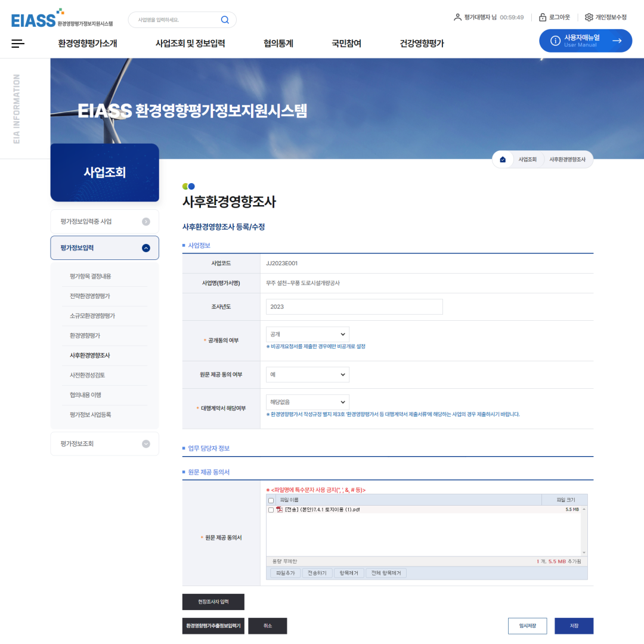
Task: Click the 임시저장 button
Action: [x=527, y=626]
